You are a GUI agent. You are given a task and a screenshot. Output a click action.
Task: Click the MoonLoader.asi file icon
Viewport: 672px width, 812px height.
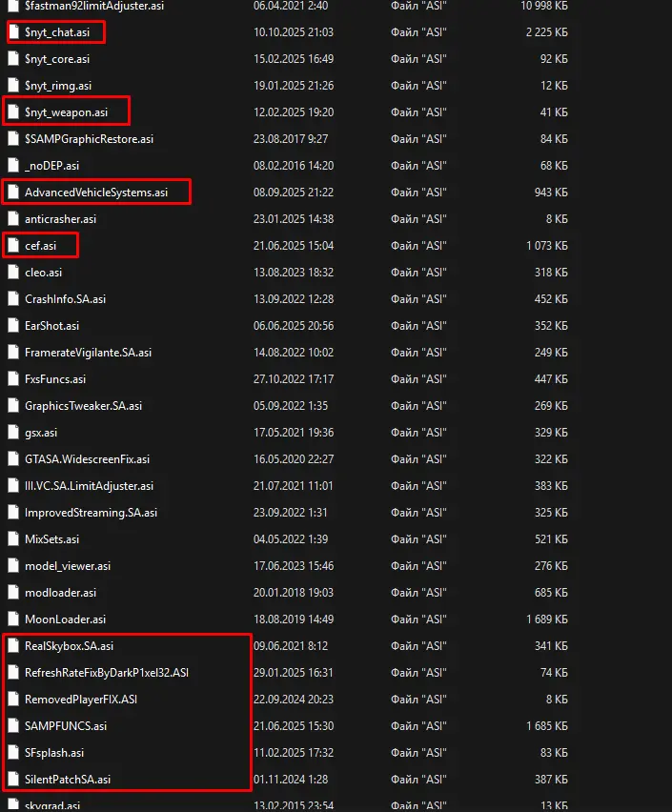coord(13,619)
